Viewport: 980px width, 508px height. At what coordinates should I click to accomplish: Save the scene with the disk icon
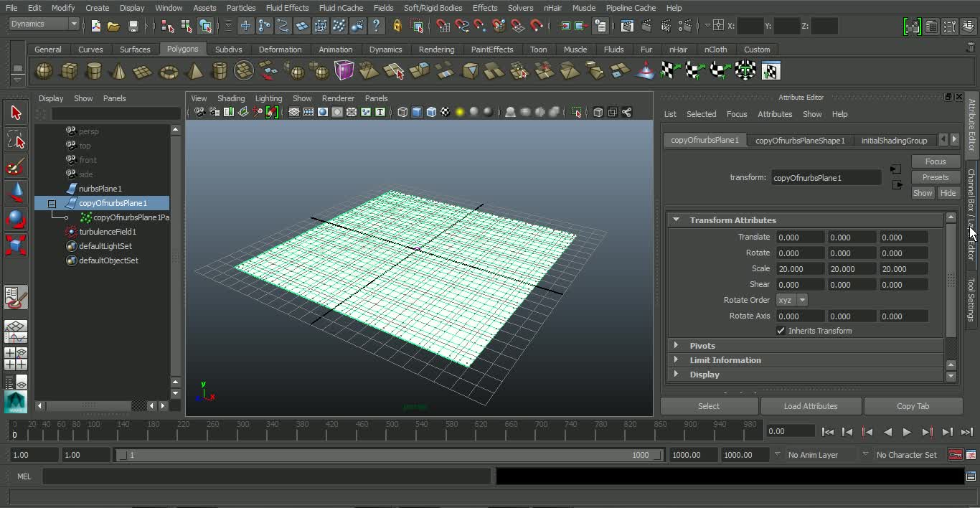[133, 26]
